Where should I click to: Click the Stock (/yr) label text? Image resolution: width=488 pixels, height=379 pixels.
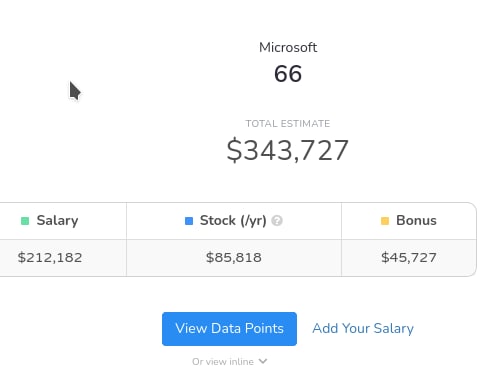pos(233,221)
